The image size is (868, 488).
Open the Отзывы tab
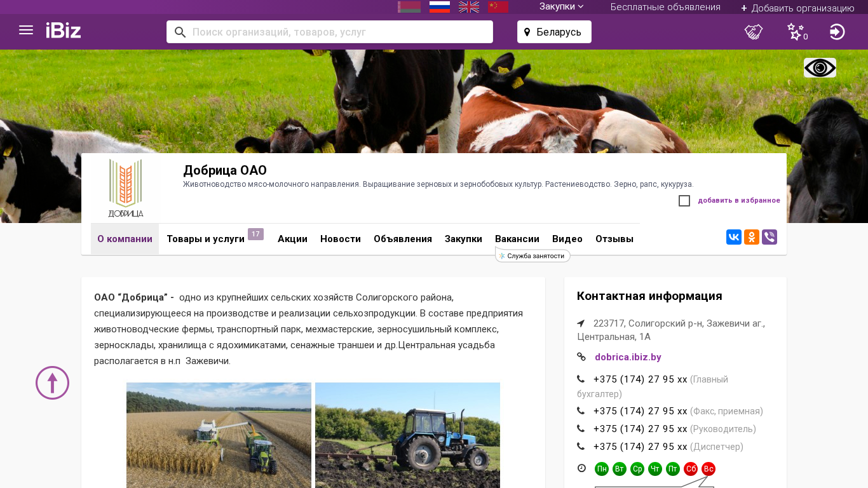click(x=614, y=239)
